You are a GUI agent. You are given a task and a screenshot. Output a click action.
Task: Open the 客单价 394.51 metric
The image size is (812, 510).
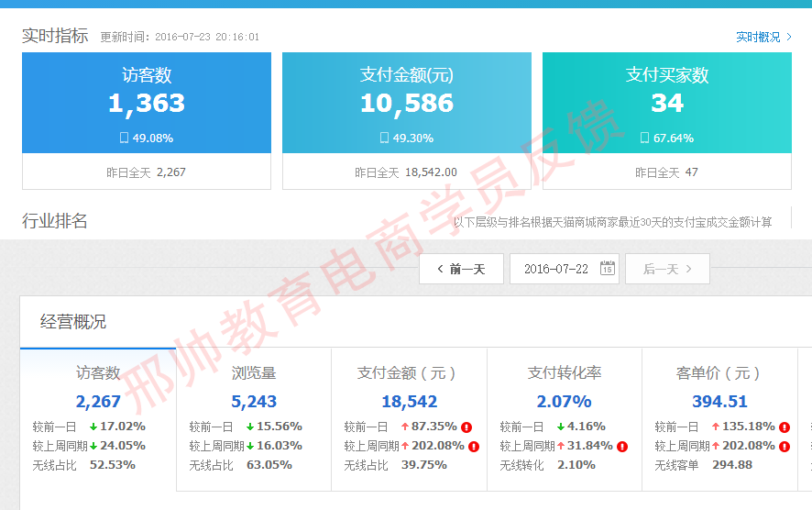tap(719, 402)
